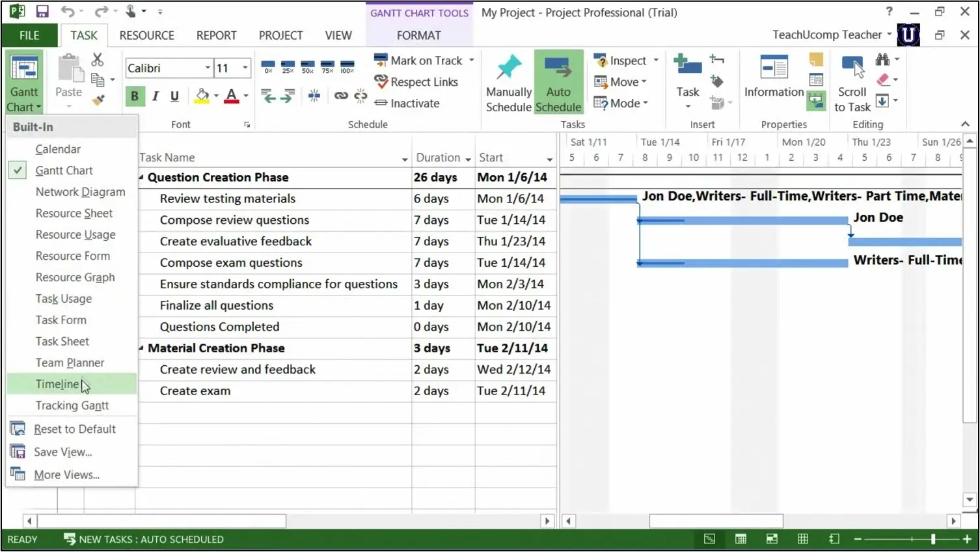Viewport: 980px width, 552px height.
Task: Switch task to Auto Schedule mode
Action: coord(558,81)
